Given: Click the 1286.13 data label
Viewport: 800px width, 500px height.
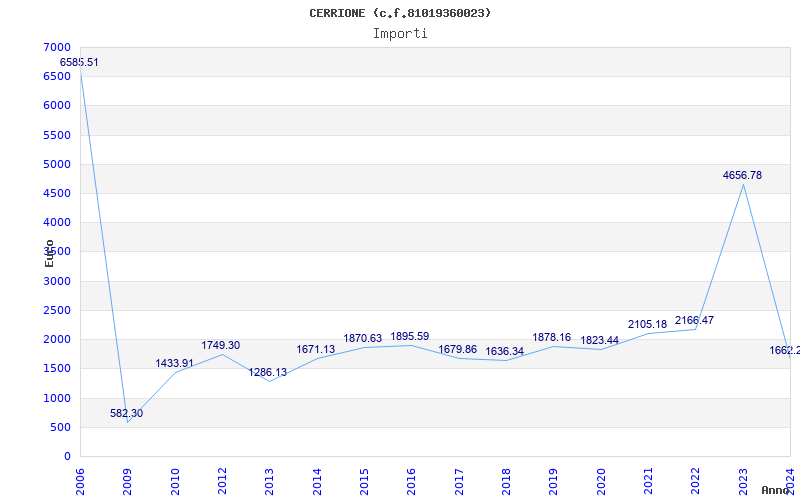Looking at the screenshot, I should pyautogui.click(x=268, y=372).
